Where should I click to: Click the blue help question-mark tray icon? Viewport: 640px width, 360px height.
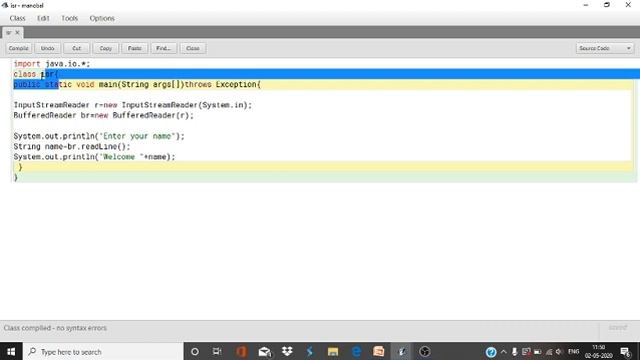(x=491, y=352)
